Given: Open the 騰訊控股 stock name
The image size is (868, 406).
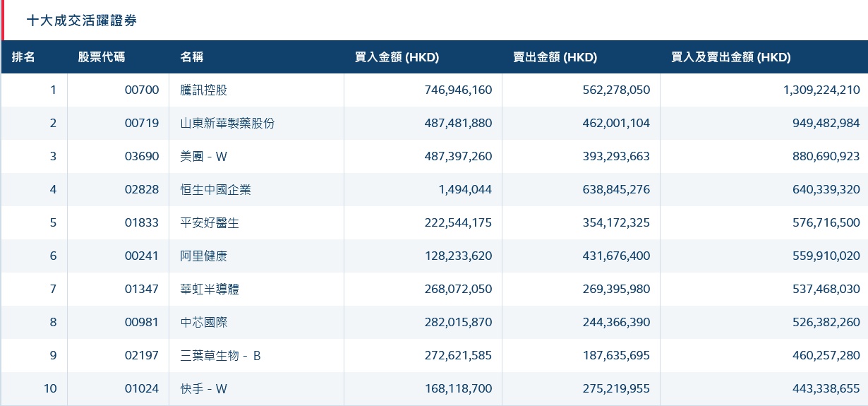Looking at the screenshot, I should point(204,90).
